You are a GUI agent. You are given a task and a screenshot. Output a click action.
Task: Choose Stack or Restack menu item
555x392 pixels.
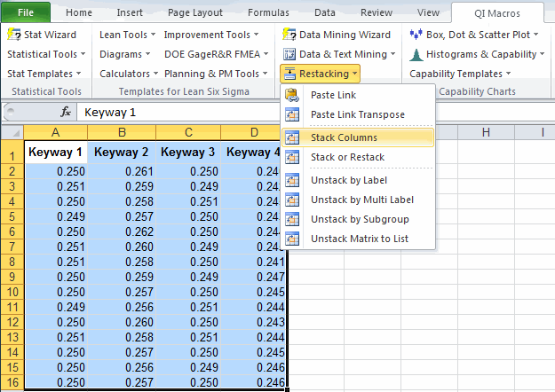pyautogui.click(x=347, y=157)
